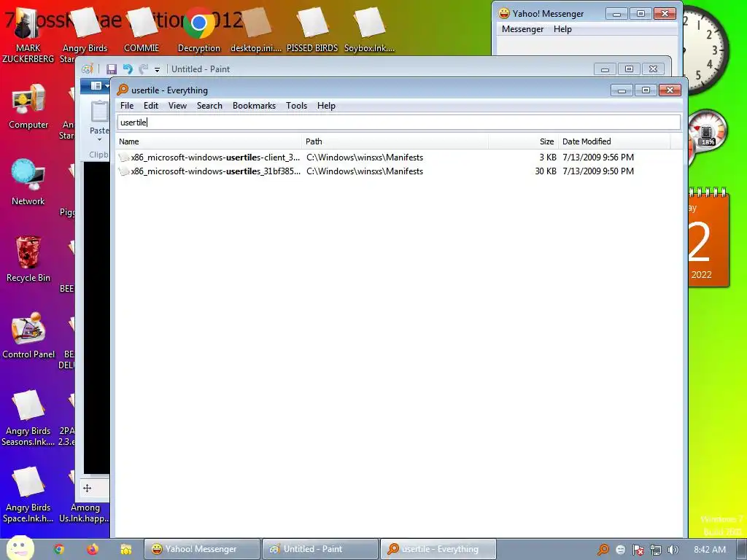Sort results by Name column header
The width and height of the screenshot is (747, 560).
click(x=209, y=141)
